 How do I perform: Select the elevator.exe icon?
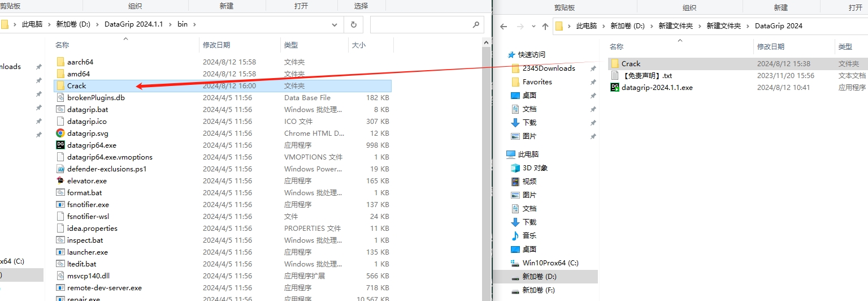60,180
